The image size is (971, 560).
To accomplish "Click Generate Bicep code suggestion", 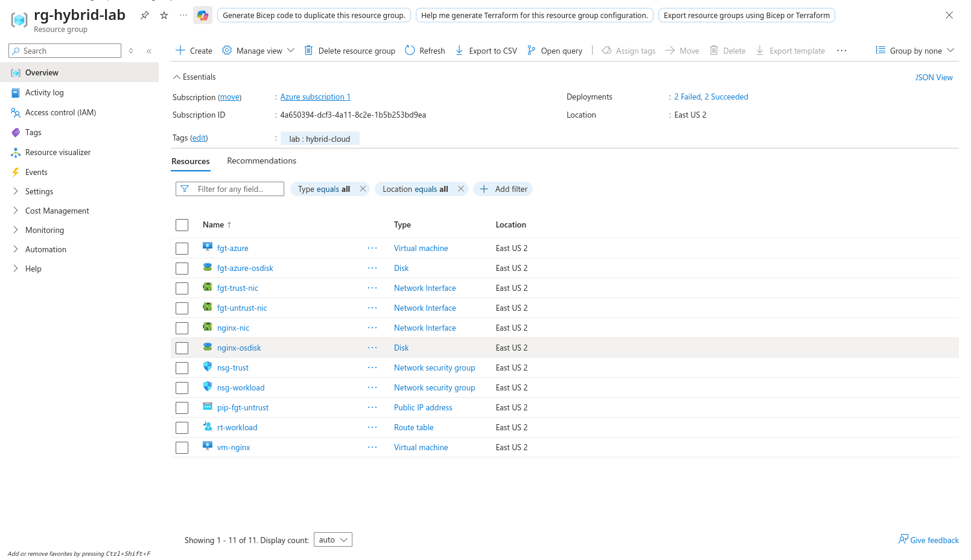I will point(314,15).
